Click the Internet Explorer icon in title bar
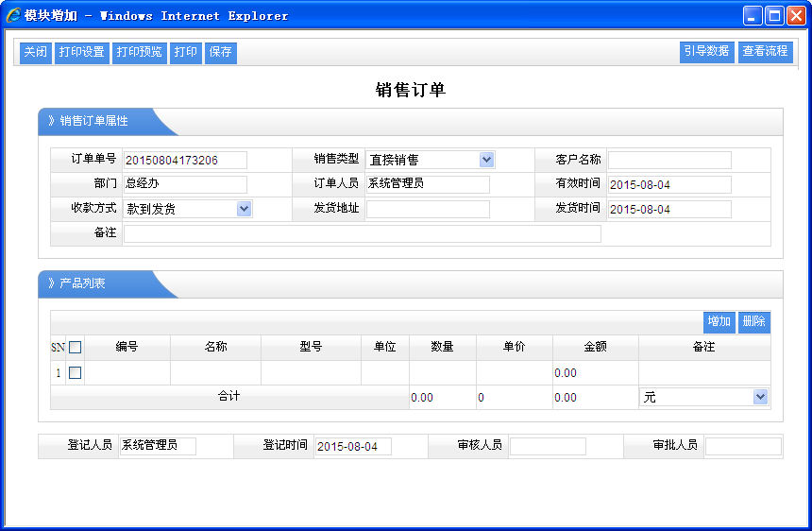The height and width of the screenshot is (531, 812). coord(13,16)
